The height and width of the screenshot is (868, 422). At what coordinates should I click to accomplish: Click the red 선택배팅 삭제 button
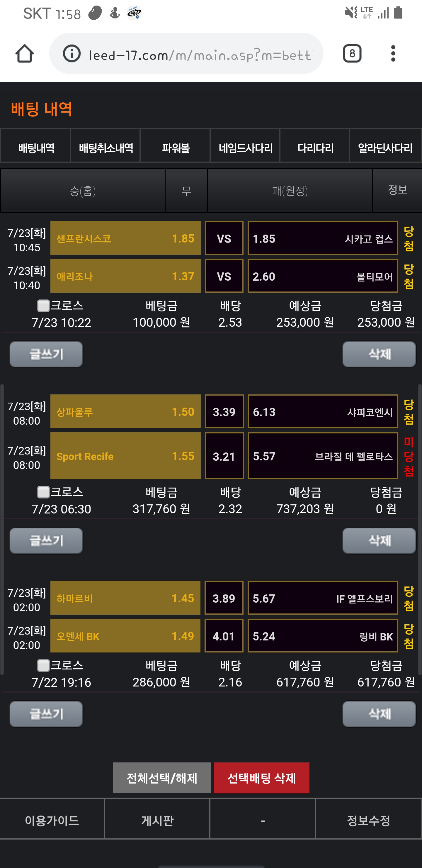tap(261, 778)
